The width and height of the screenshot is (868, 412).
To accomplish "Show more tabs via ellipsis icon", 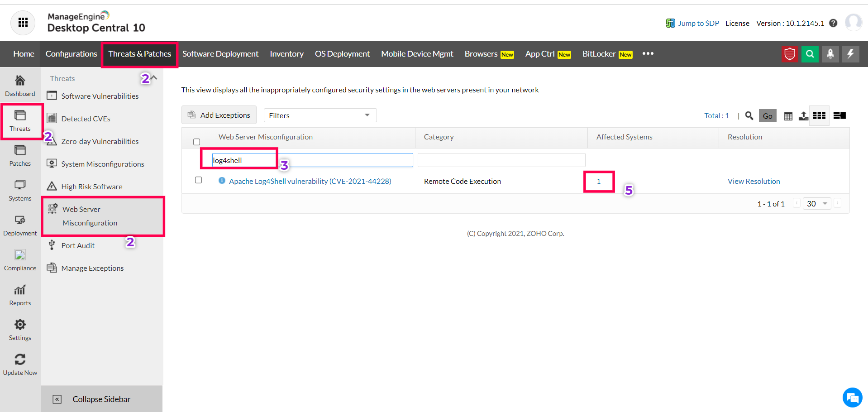I will (x=648, y=53).
